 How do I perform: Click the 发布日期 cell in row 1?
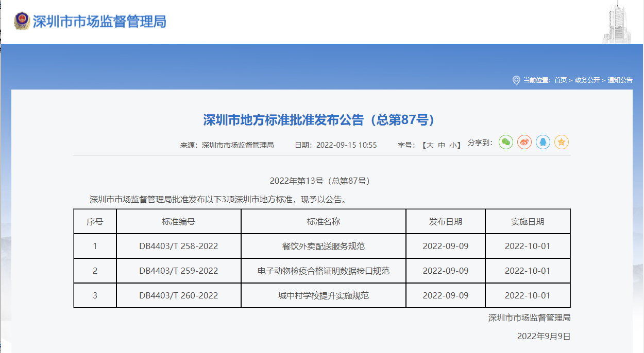click(446, 246)
